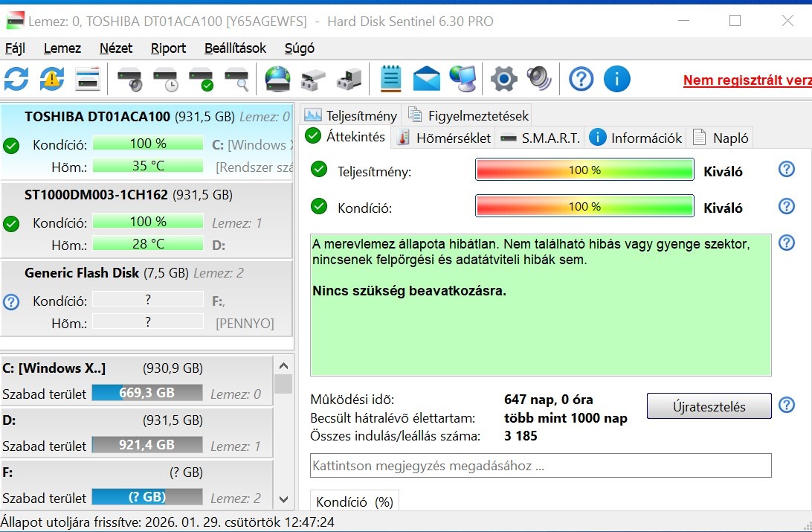Image resolution: width=812 pixels, height=532 pixels.
Task: Click the Nem regisztrált verzió link
Action: 747,80
